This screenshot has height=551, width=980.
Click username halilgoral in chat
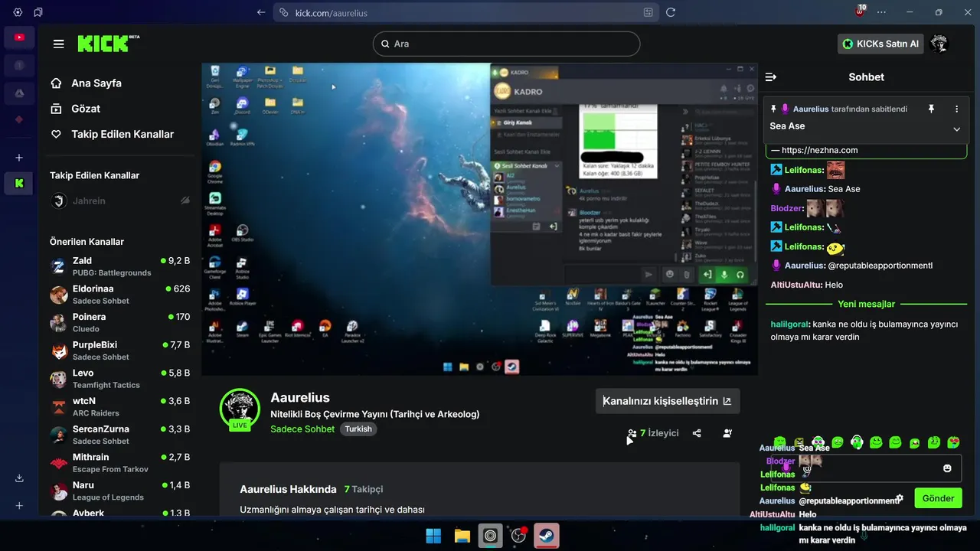pyautogui.click(x=790, y=324)
